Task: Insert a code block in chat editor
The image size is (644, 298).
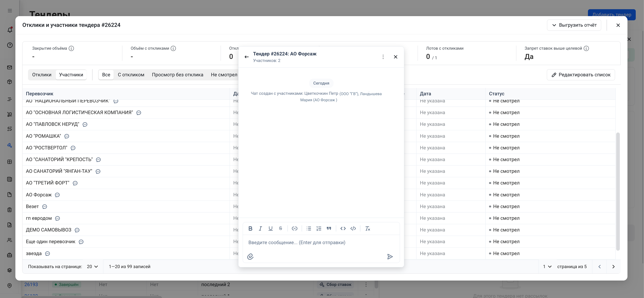Action: (353, 228)
